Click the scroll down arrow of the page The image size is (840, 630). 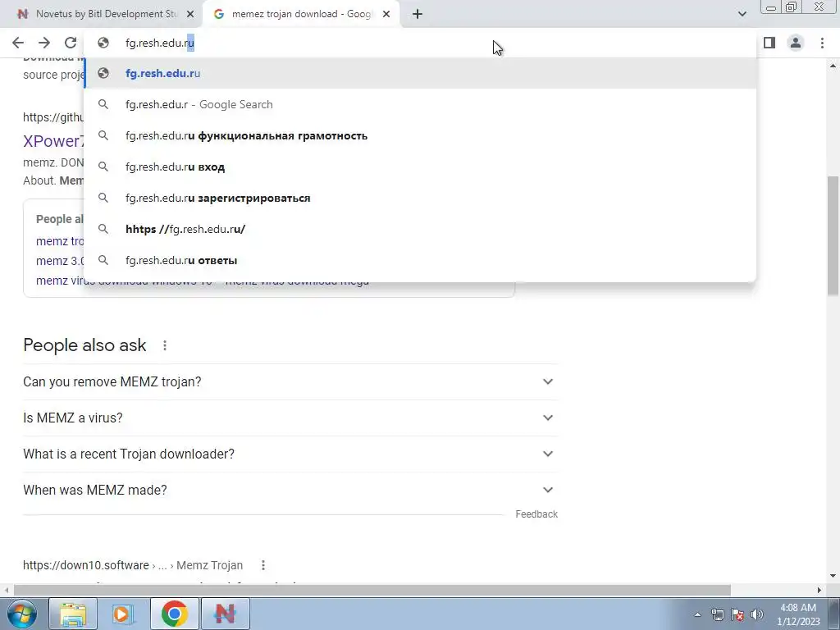pyautogui.click(x=833, y=576)
